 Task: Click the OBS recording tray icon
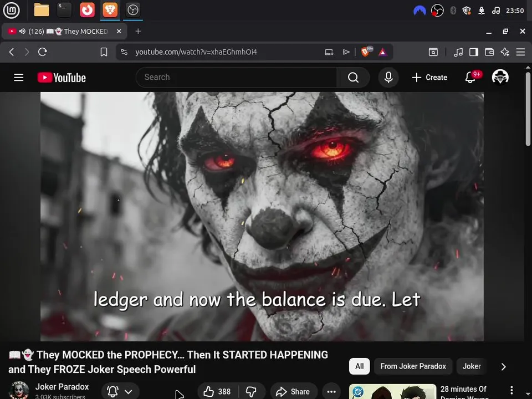(437, 11)
